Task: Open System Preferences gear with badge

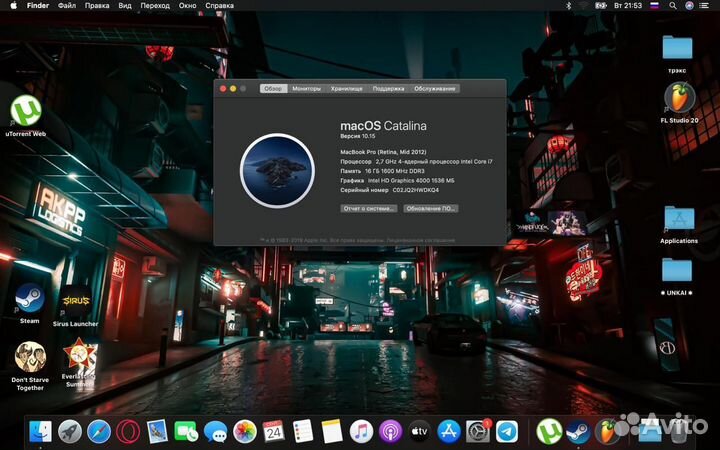Action: coord(478,432)
